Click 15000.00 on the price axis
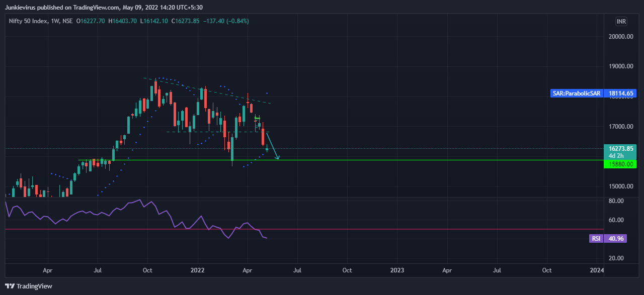644x295 pixels. tap(620, 186)
